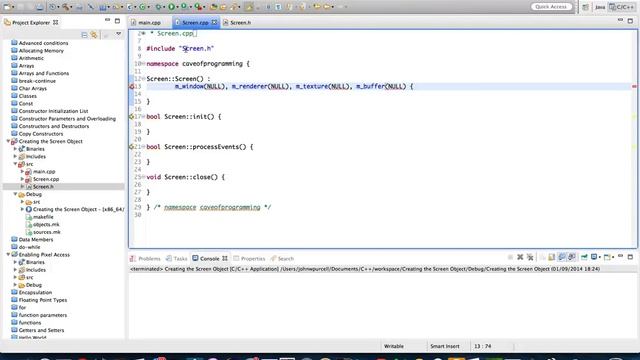Collapse All in Project Explorer
This screenshot has width=640, height=360.
[x=84, y=35]
